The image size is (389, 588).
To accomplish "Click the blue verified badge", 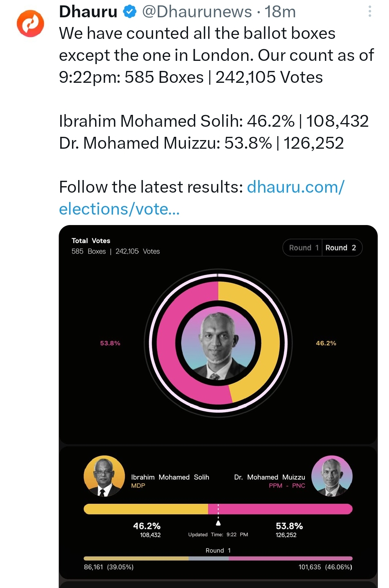I will (x=130, y=12).
